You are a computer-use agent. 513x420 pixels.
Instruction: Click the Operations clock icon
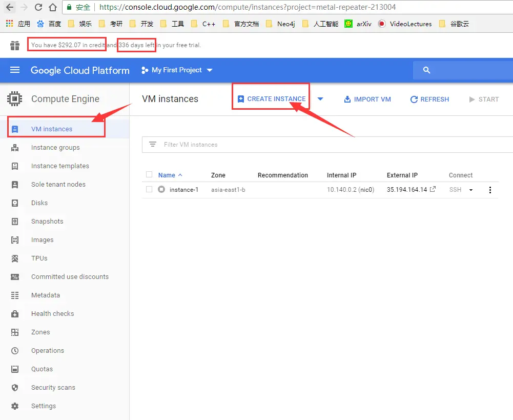pyautogui.click(x=15, y=351)
